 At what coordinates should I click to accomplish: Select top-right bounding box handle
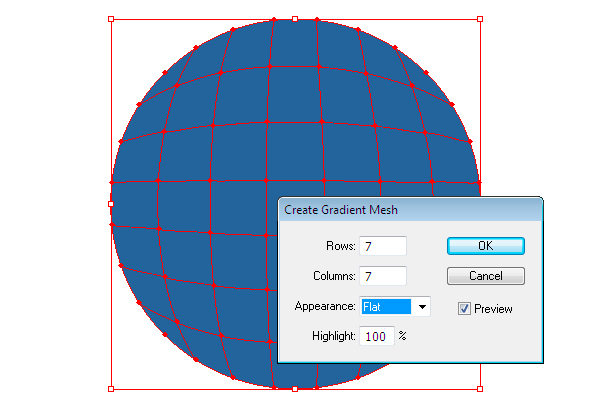click(480, 19)
